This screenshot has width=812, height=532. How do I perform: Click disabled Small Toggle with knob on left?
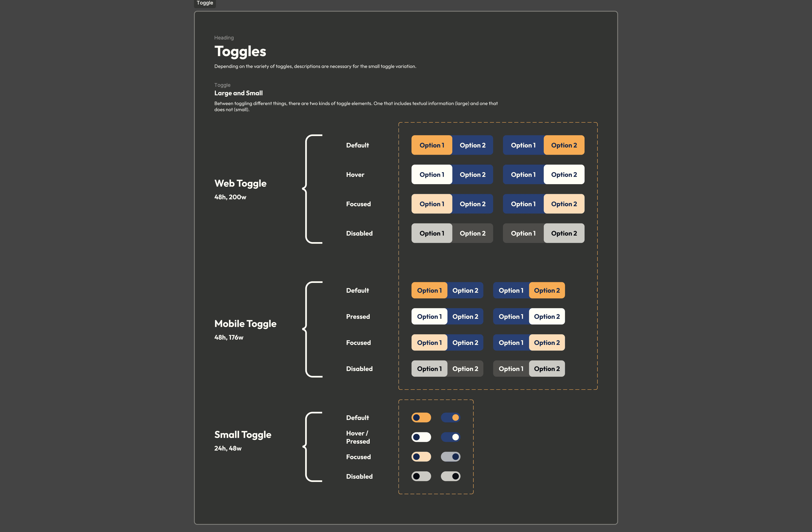tap(421, 476)
